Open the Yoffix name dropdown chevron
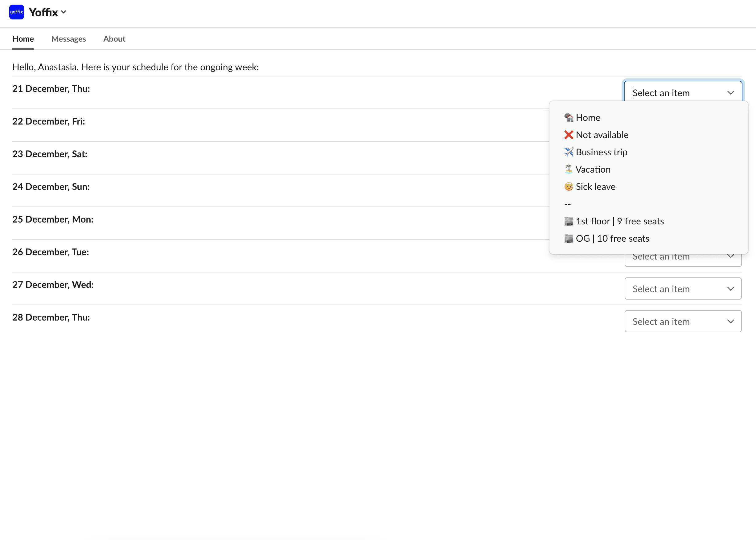The image size is (756, 540). click(x=64, y=12)
